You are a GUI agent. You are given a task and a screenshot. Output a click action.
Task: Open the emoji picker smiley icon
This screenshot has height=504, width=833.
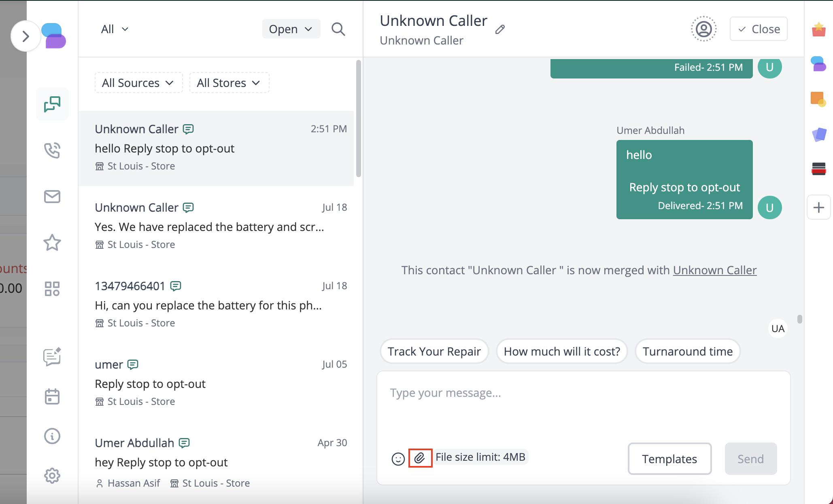tap(398, 459)
